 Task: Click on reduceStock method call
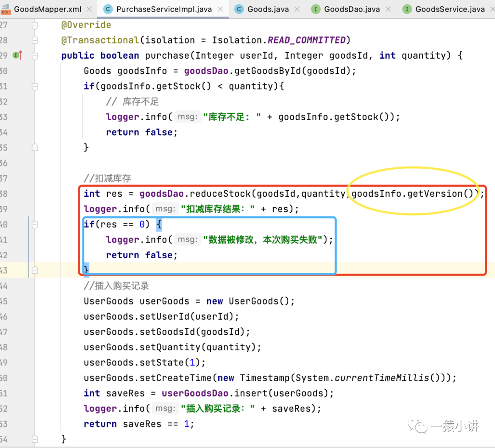(220, 194)
